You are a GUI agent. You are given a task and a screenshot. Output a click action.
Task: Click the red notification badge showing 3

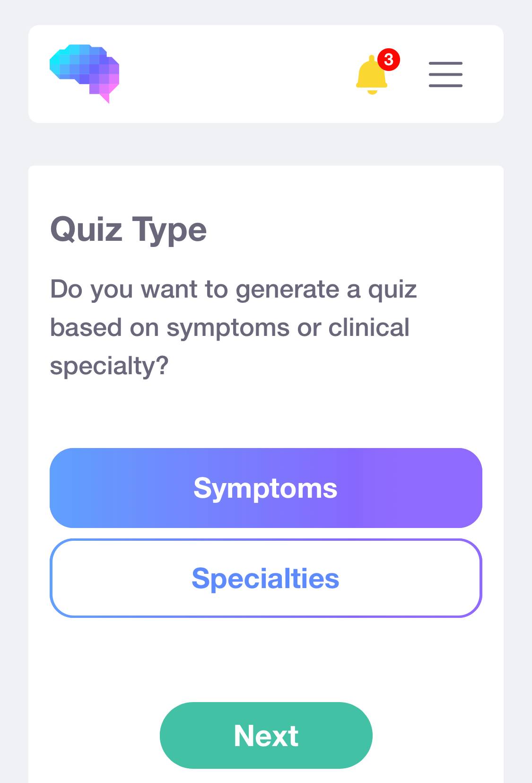tap(389, 60)
